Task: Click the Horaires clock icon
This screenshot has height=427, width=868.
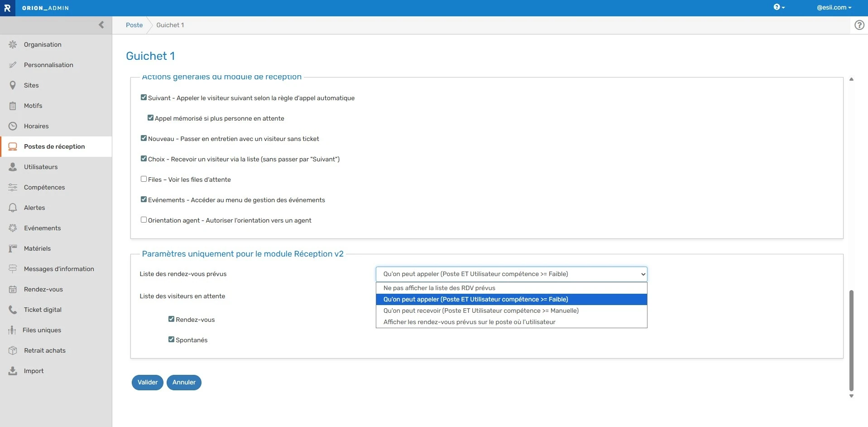Action: [x=13, y=126]
